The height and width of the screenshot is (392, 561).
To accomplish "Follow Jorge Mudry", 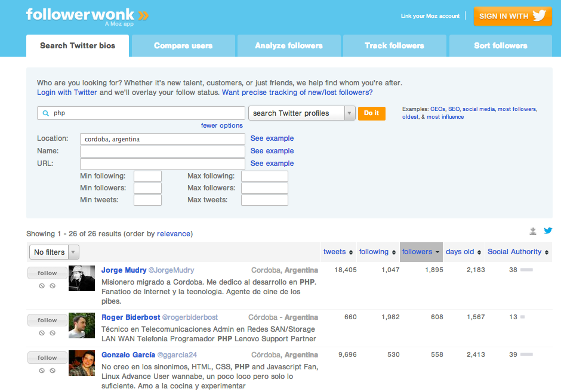I will click(x=47, y=273).
